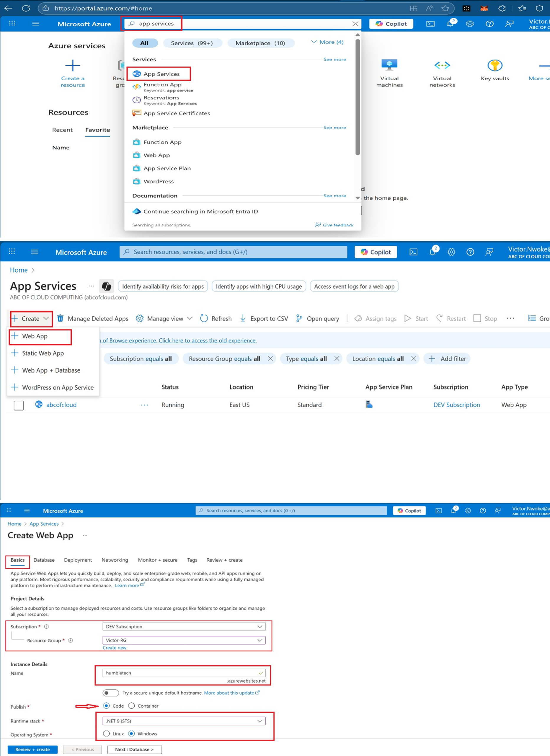Viewport: 550px width, 756px height.
Task: Remove the Resource Group equals all filter
Action: pyautogui.click(x=270, y=358)
